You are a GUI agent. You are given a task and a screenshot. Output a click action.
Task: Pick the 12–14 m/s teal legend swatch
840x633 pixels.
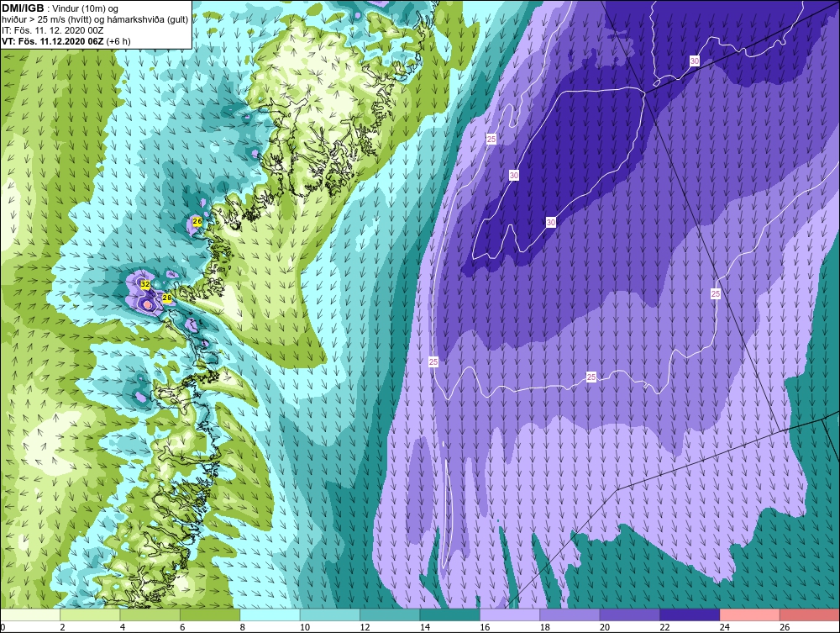click(390, 615)
